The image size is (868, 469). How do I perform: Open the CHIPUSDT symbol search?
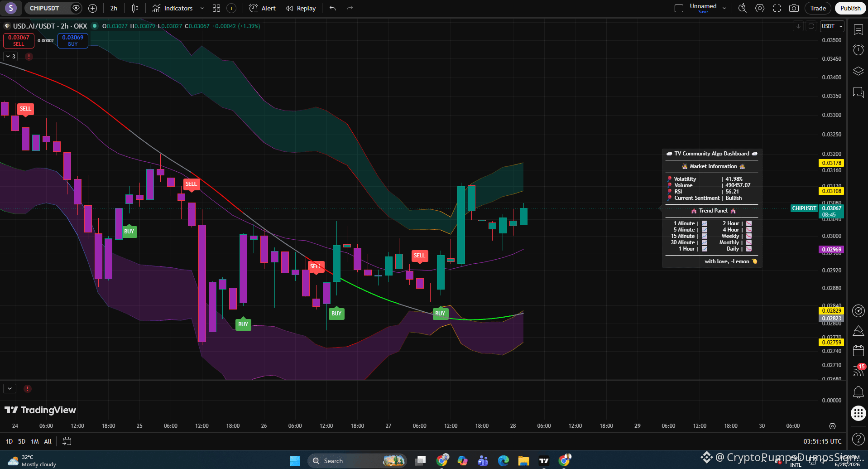[44, 8]
